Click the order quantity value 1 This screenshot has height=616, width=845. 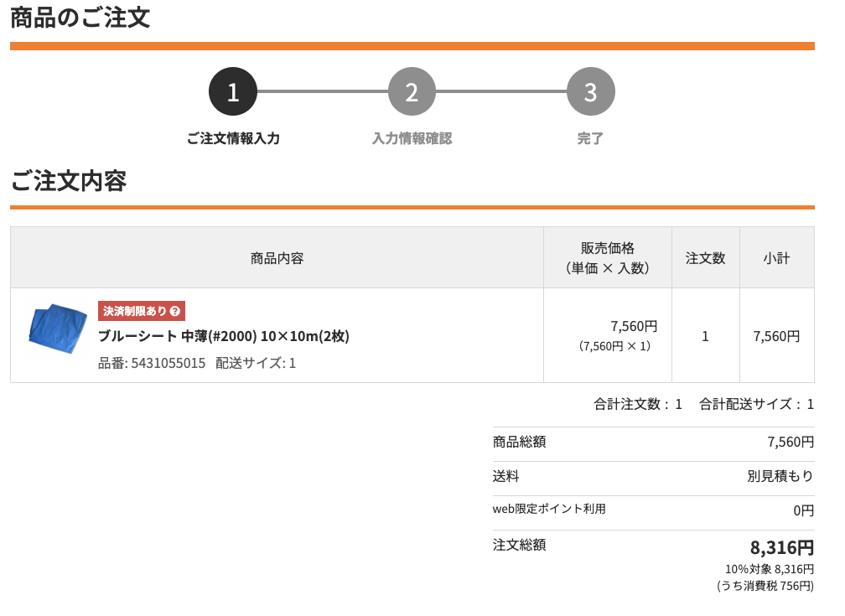[706, 336]
